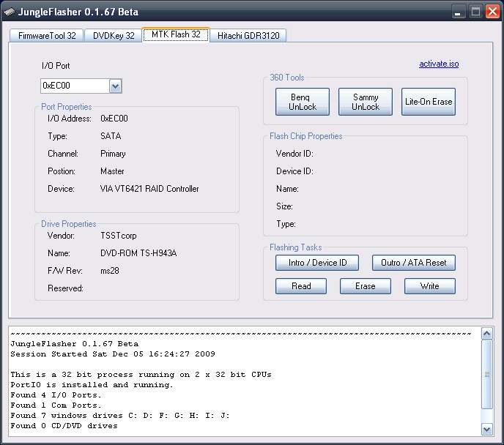
Task: Click the log scrollbar up arrow
Action: pyautogui.click(x=486, y=334)
